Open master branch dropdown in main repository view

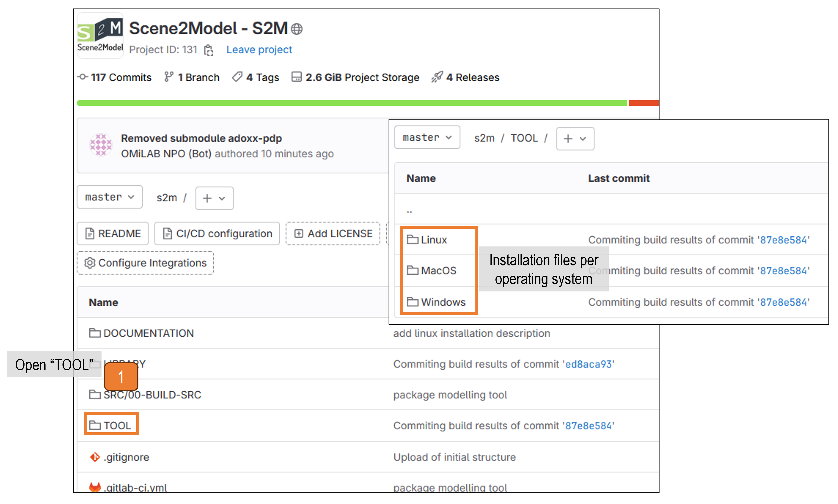110,197
